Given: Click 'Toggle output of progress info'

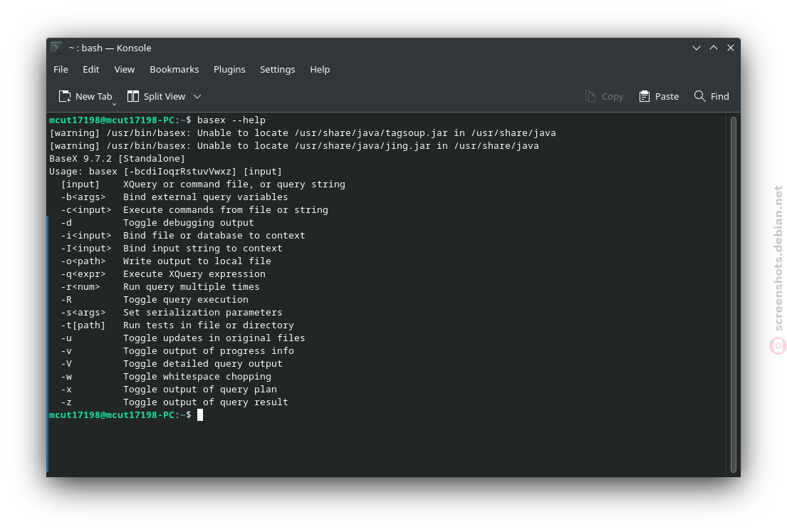Looking at the screenshot, I should 209,350.
